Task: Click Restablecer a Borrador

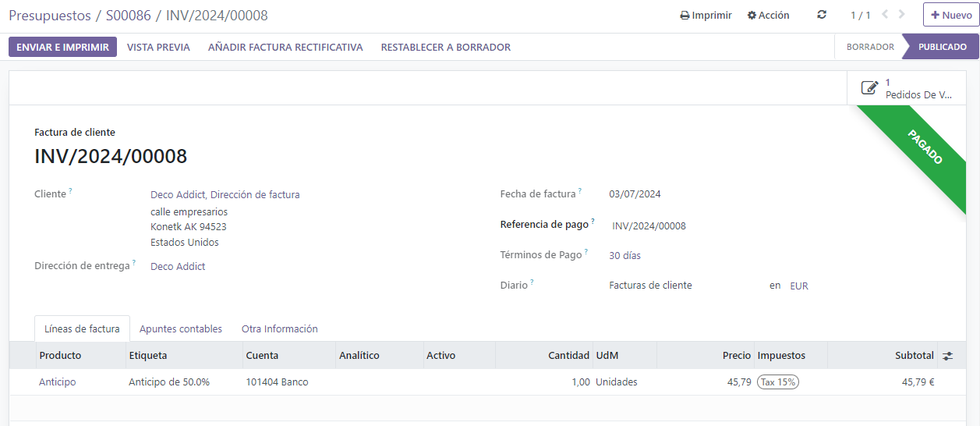Action: 445,47
